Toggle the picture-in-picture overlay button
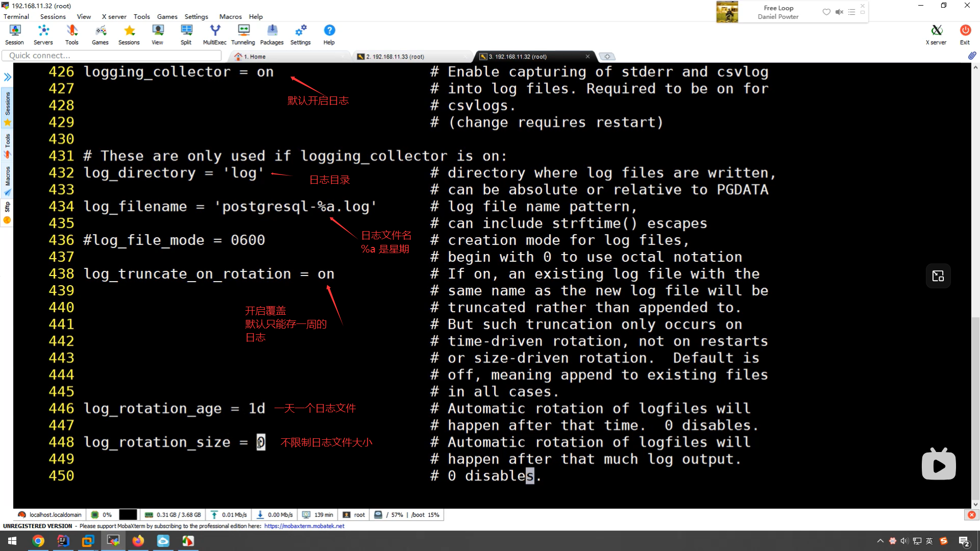The width and height of the screenshot is (980, 551). [x=938, y=276]
